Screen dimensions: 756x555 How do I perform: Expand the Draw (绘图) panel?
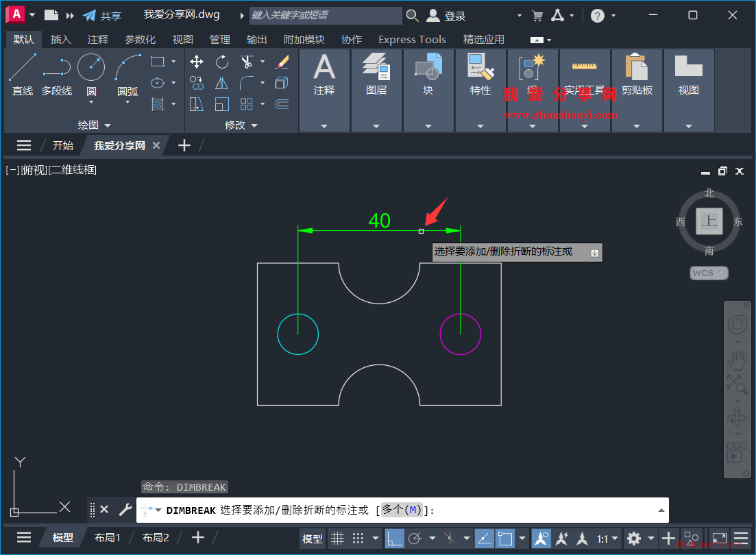tap(95, 125)
